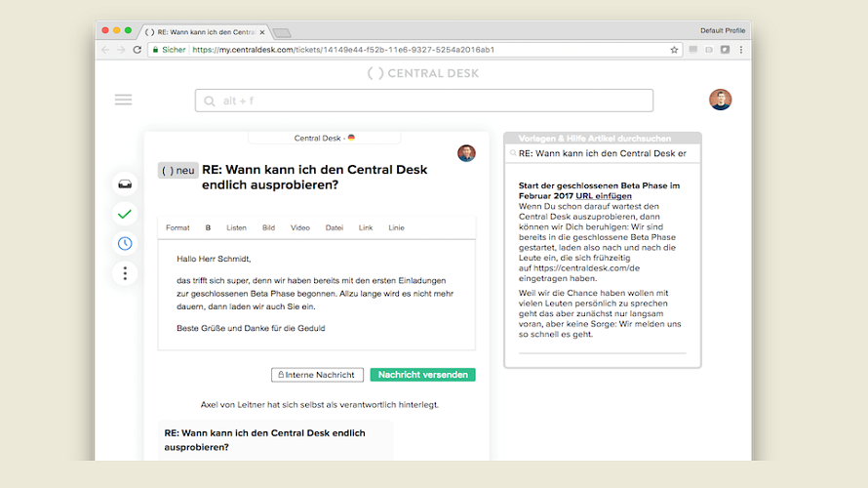Click the browser back arrow

pyautogui.click(x=105, y=50)
